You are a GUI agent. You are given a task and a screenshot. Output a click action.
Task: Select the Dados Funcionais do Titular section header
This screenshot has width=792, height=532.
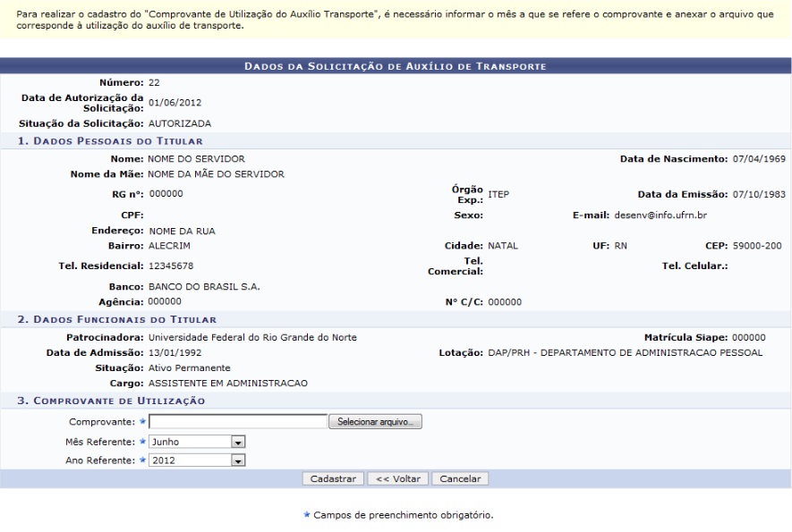pos(119,319)
